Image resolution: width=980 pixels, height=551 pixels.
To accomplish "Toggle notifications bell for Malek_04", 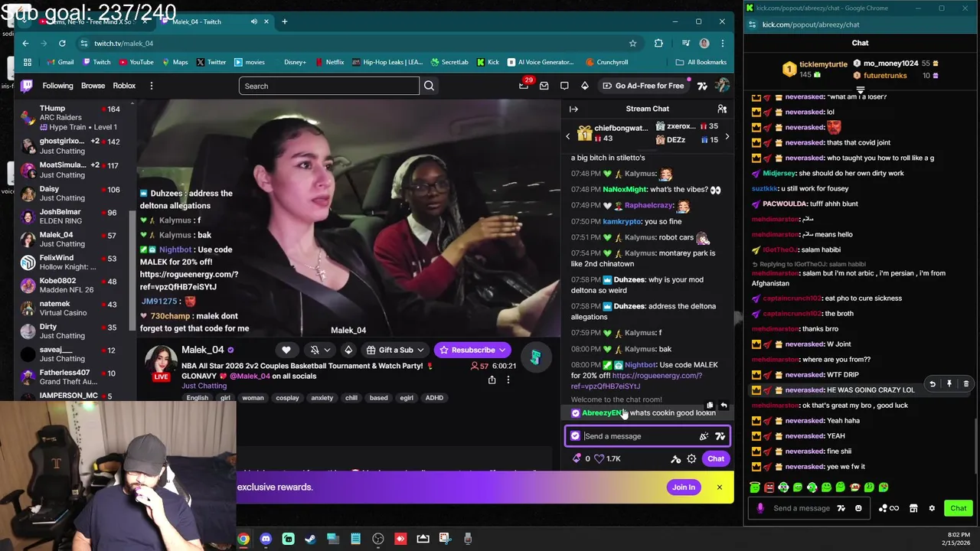I will pos(314,350).
